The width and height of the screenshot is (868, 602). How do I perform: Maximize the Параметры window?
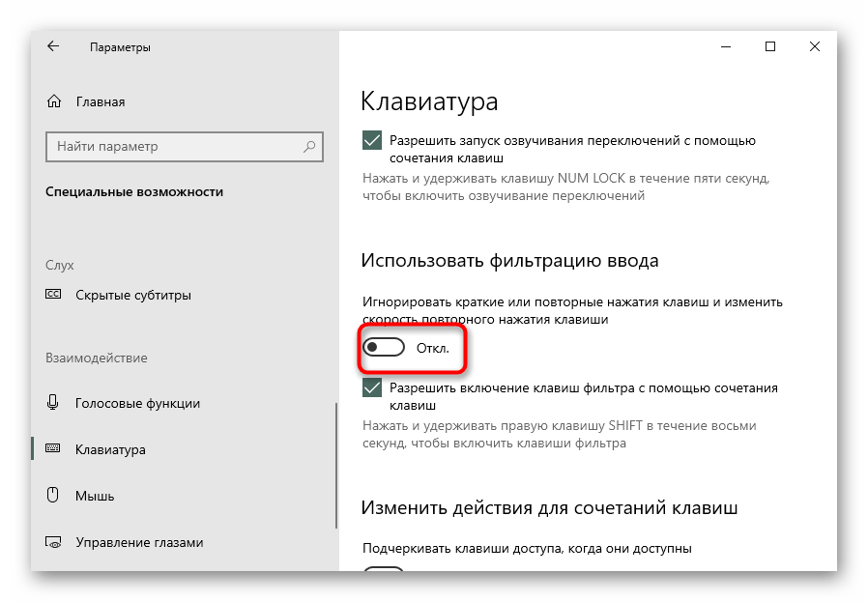coord(769,46)
